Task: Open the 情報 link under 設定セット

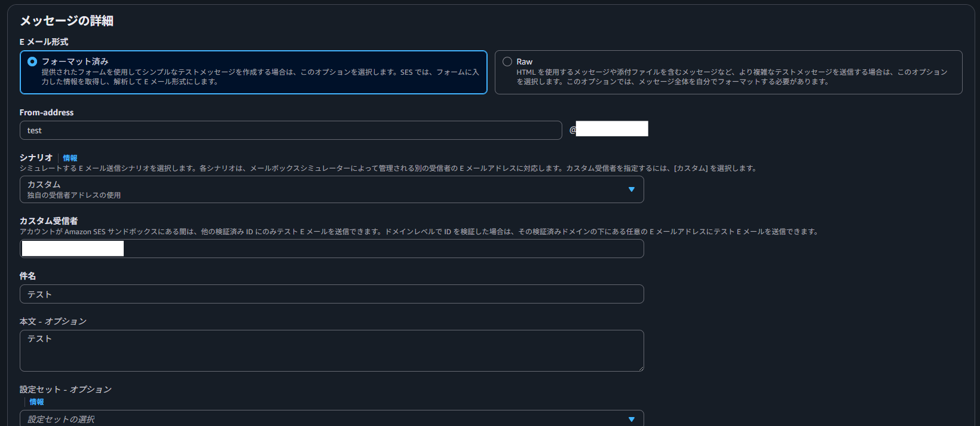Action: click(36, 402)
